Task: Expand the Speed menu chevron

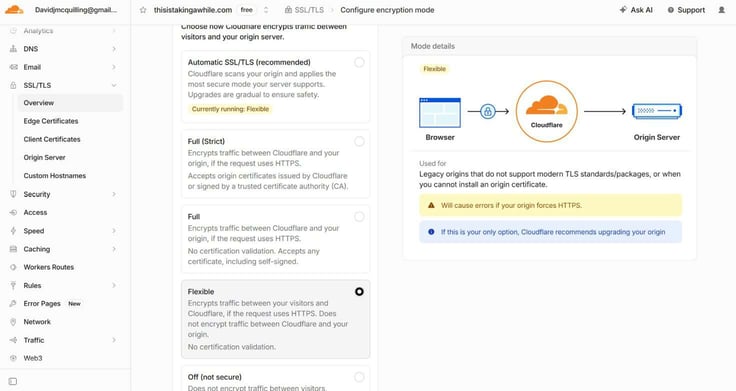Action: pos(114,230)
